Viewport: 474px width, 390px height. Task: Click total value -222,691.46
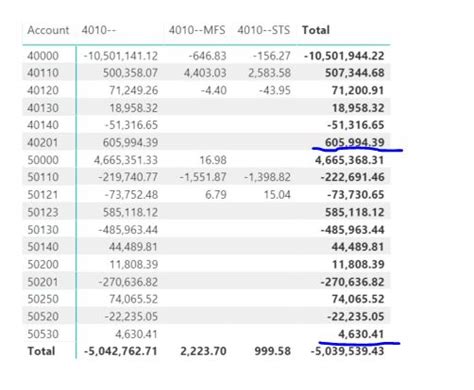click(353, 177)
